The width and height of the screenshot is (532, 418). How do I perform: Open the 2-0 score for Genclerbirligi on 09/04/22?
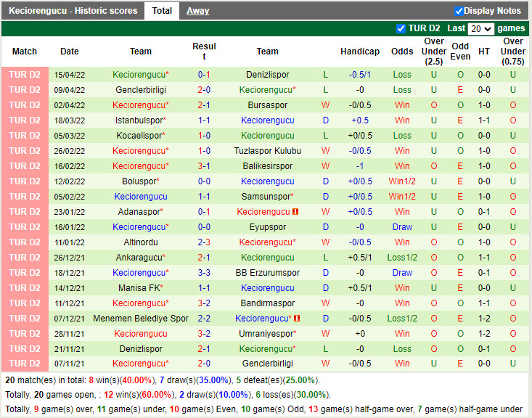204,90
